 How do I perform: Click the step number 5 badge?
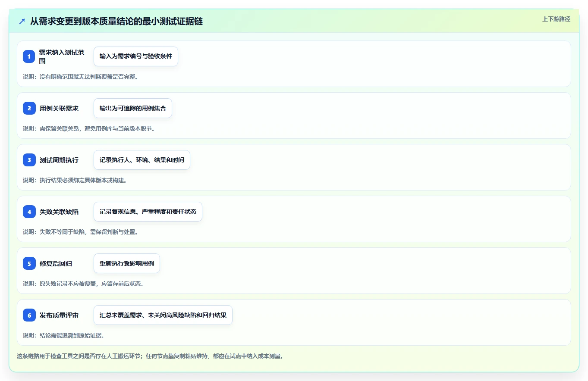coord(29,263)
